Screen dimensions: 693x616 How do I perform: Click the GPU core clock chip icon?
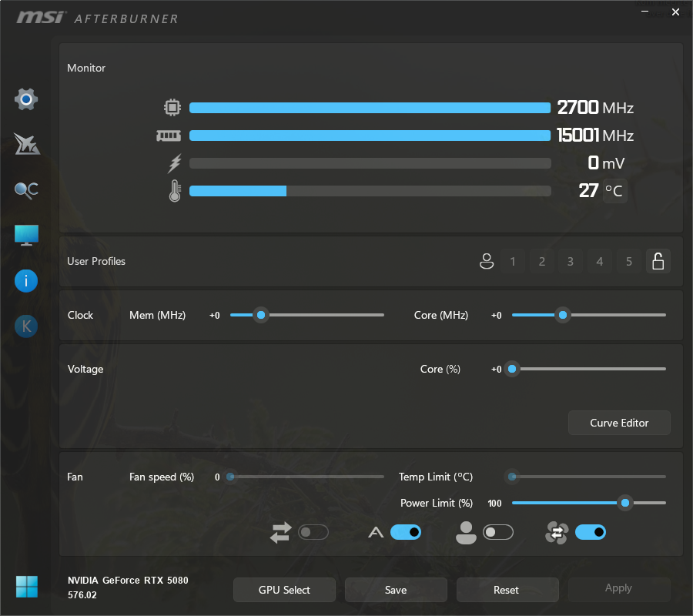(172, 107)
